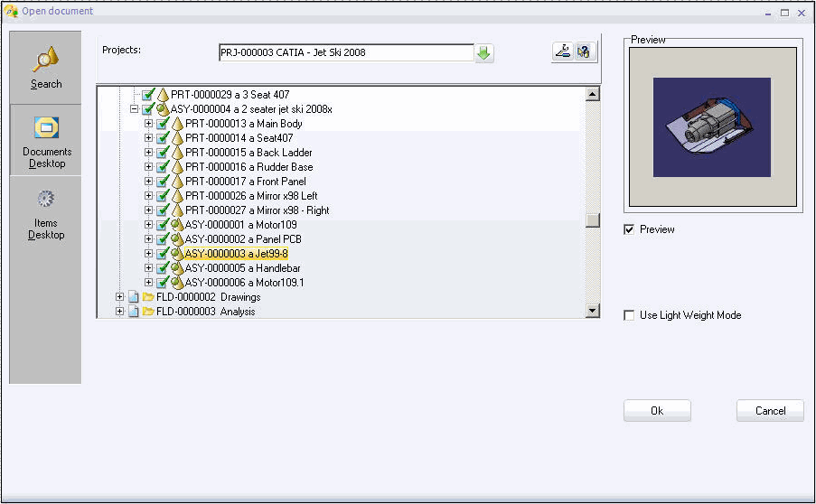Click the tree scrollbar down arrow
The width and height of the screenshot is (816, 504).
(593, 311)
